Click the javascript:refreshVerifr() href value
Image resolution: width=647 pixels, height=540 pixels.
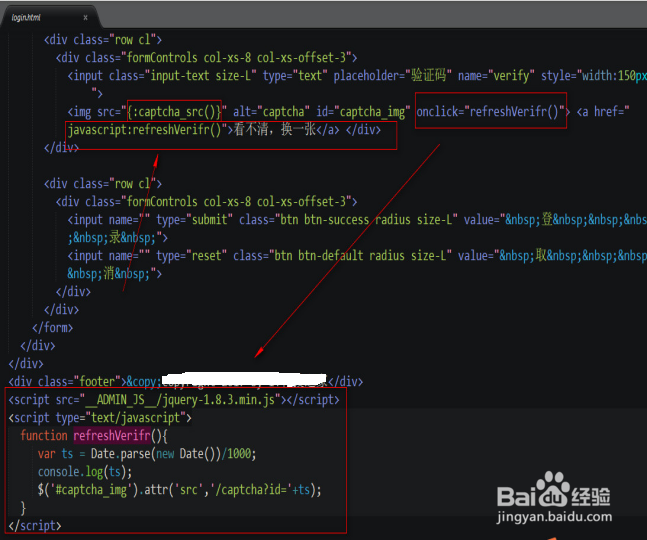tap(144, 130)
